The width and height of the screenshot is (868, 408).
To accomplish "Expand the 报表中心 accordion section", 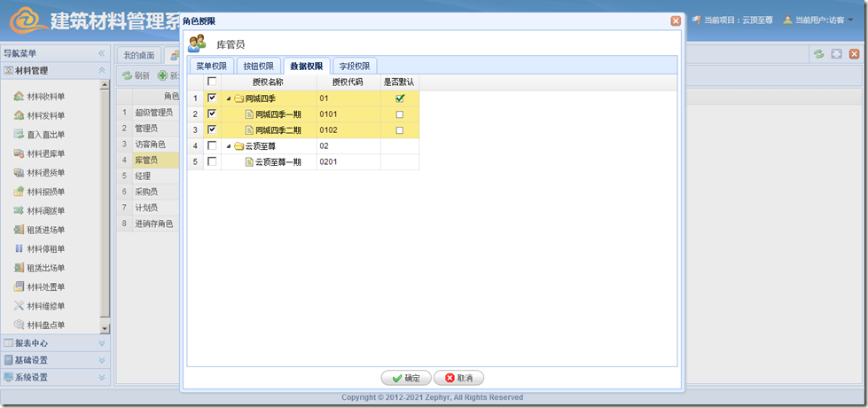I will (55, 342).
